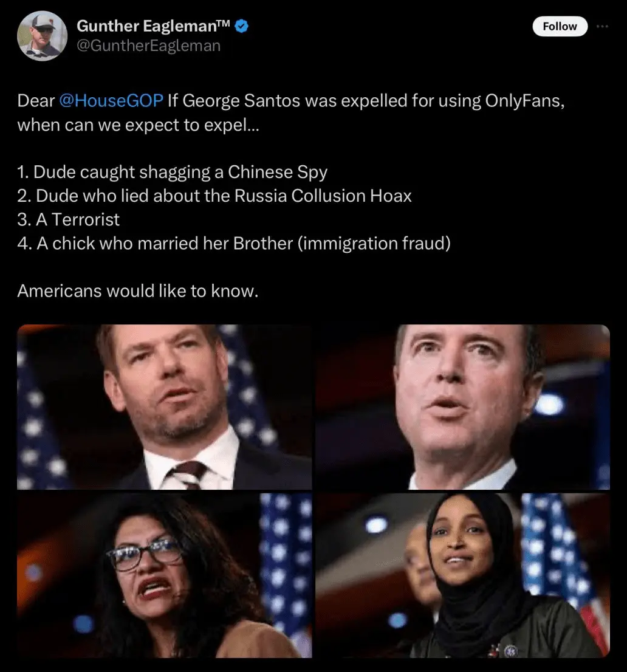Open the Gunther Eagleman profile avatar

[x=42, y=36]
